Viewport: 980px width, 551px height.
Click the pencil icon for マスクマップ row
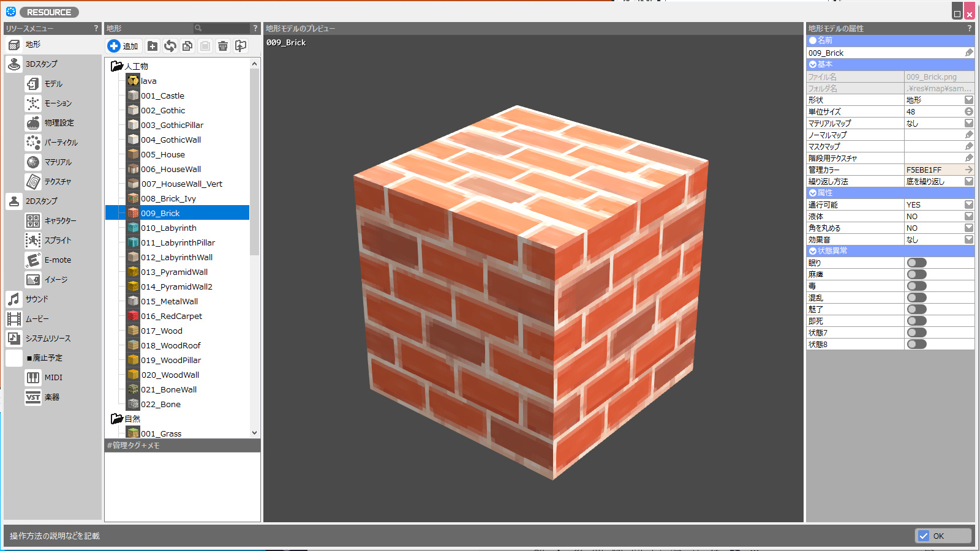969,146
